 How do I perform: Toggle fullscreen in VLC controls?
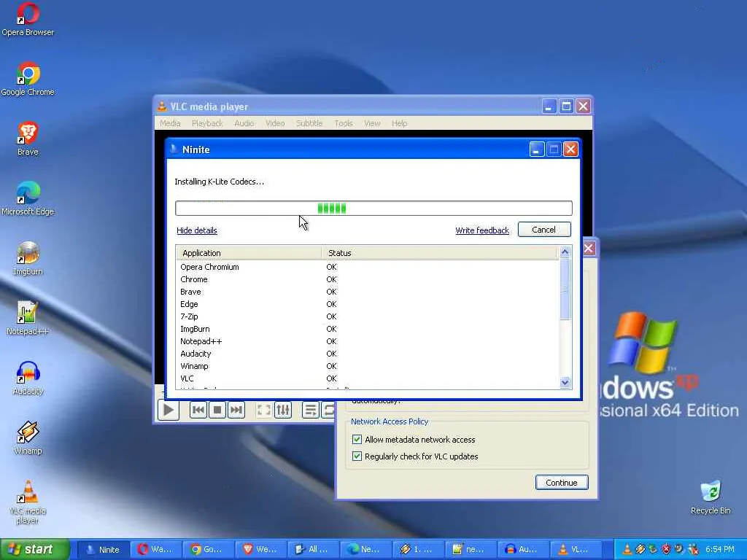(x=263, y=410)
